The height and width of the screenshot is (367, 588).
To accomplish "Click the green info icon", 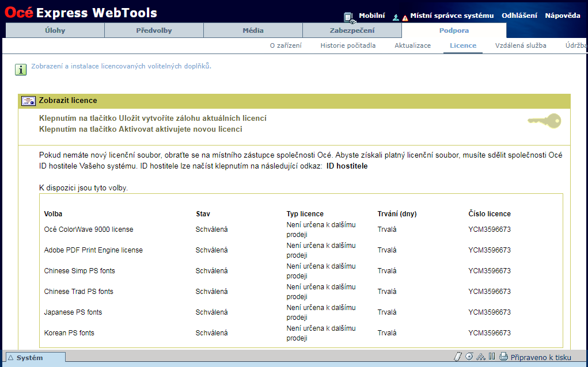I will [21, 69].
